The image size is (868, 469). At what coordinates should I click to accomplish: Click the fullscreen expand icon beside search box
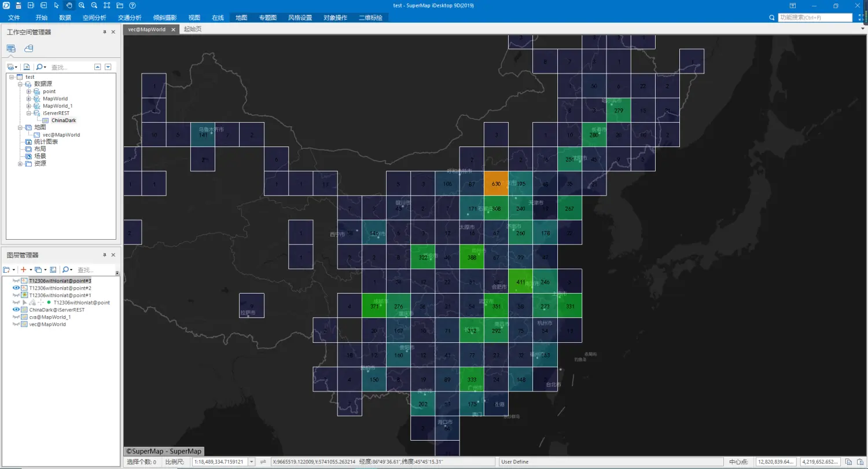(860, 18)
